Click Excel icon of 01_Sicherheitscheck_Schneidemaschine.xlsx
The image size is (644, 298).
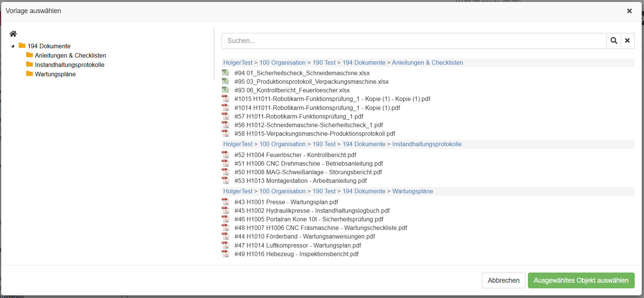(225, 73)
